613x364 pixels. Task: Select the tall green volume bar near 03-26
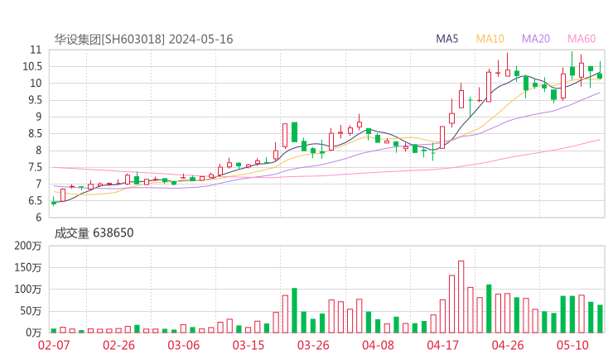(294, 310)
